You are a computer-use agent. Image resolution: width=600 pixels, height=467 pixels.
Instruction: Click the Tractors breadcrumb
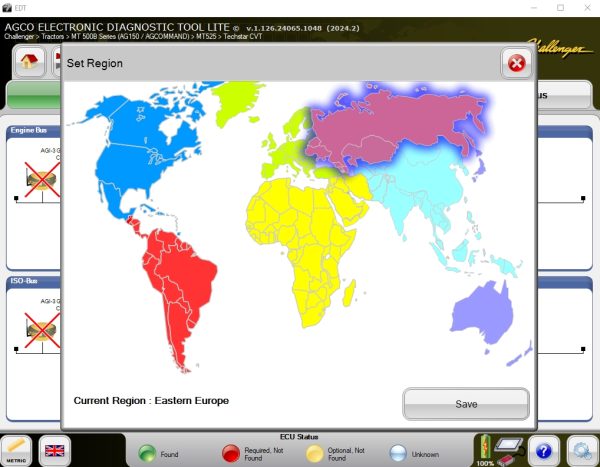(52, 37)
